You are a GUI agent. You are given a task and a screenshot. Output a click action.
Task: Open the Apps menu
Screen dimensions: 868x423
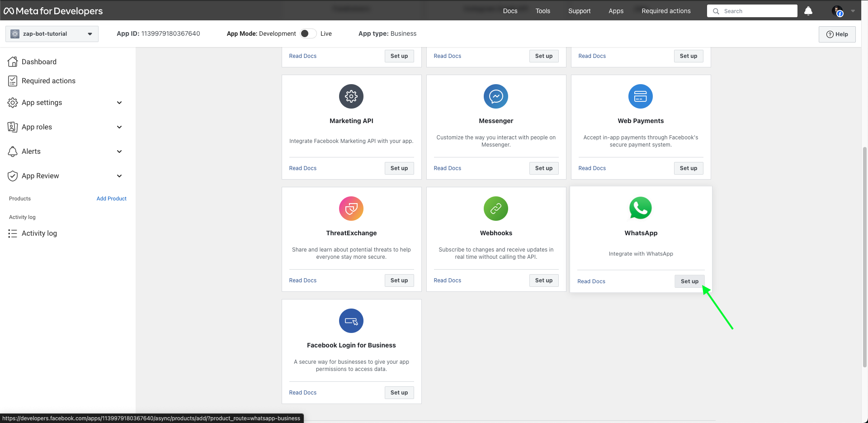click(x=616, y=11)
